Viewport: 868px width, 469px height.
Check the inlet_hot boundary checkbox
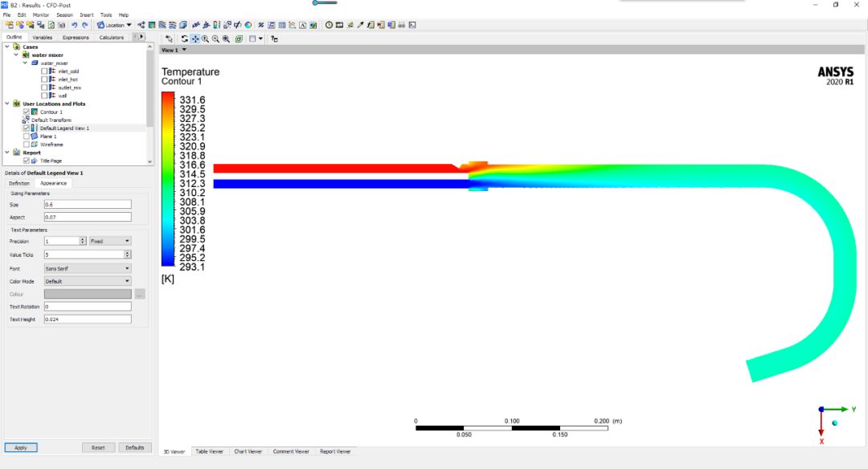44,79
